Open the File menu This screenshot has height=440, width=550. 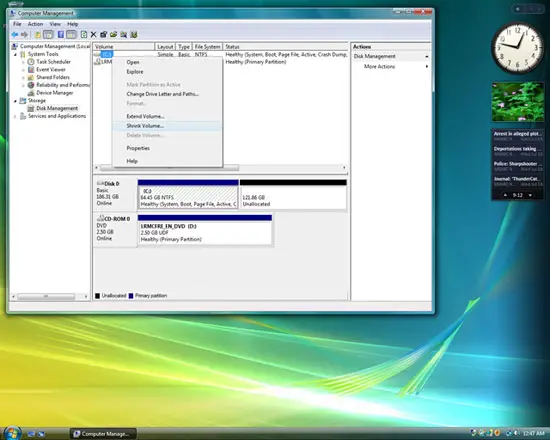pyautogui.click(x=17, y=24)
